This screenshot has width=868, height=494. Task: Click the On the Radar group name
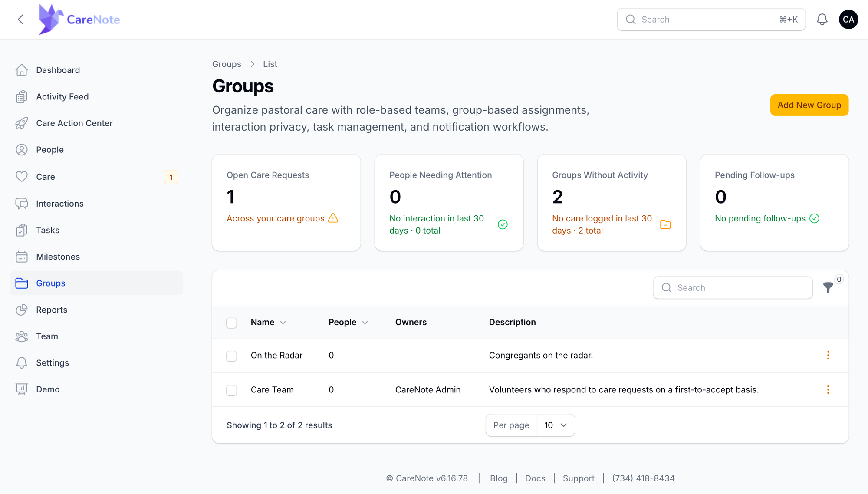point(276,355)
